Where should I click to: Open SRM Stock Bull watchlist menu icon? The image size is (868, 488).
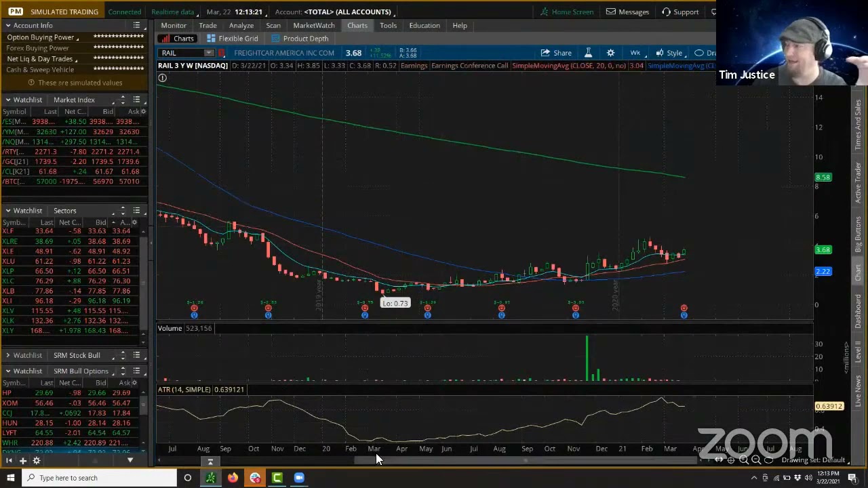coord(136,355)
